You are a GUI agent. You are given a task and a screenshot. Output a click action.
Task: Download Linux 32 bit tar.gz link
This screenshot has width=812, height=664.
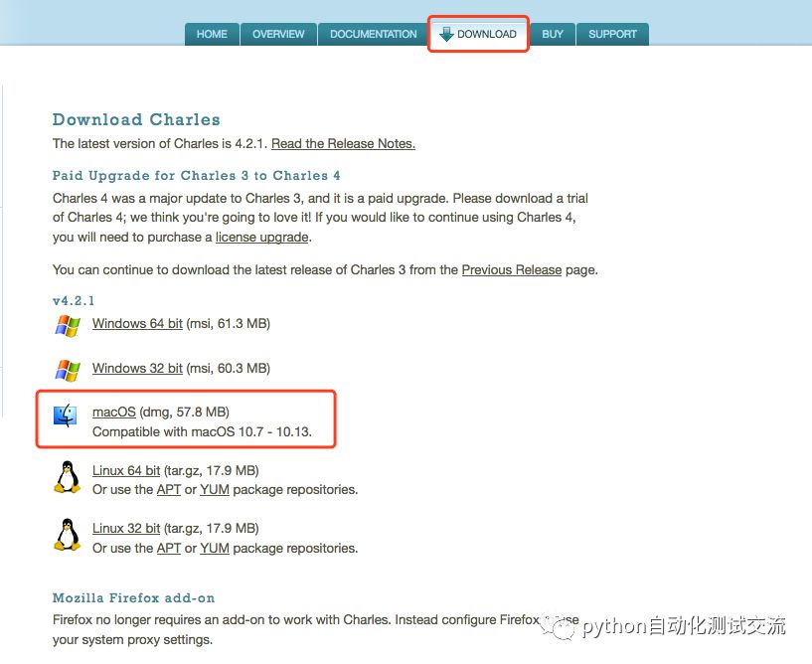click(126, 528)
